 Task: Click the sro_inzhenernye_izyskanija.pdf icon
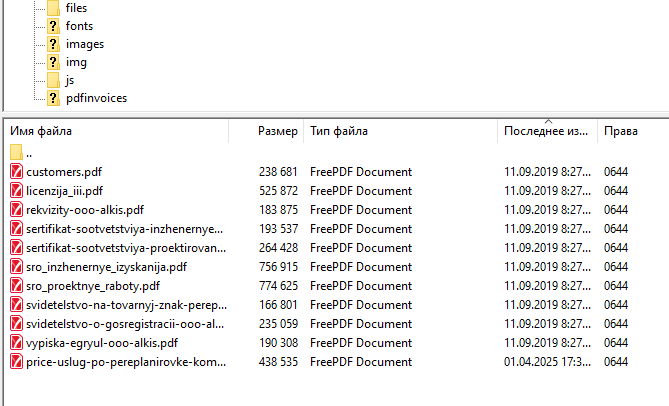(x=16, y=267)
